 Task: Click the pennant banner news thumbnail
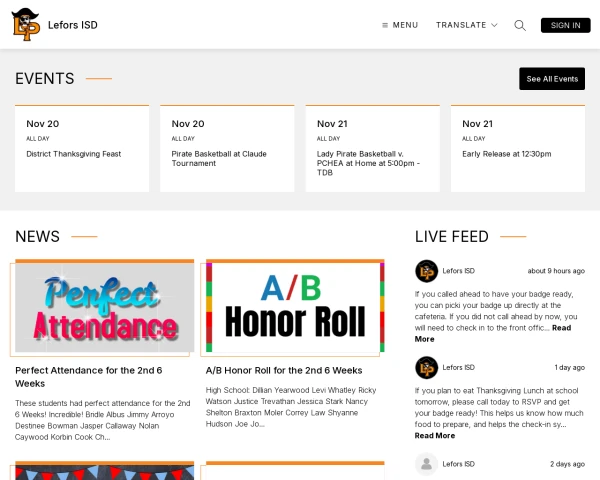(x=104, y=471)
